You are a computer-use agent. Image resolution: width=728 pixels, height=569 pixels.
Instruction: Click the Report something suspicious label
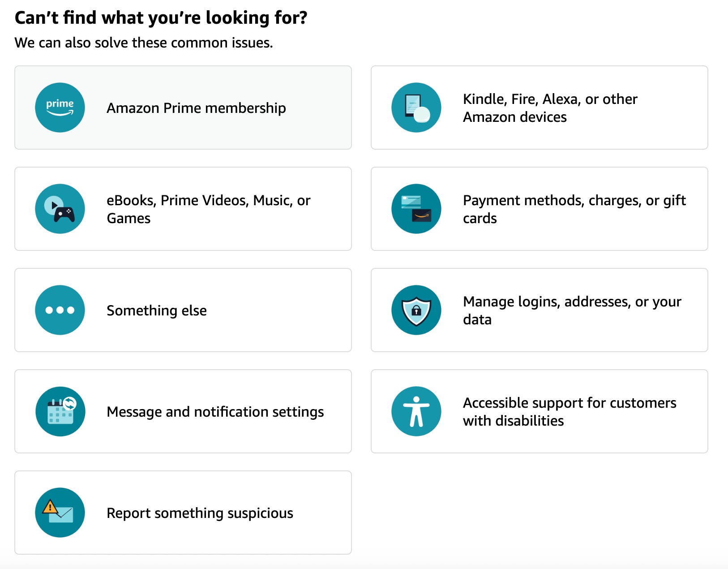pyautogui.click(x=200, y=513)
